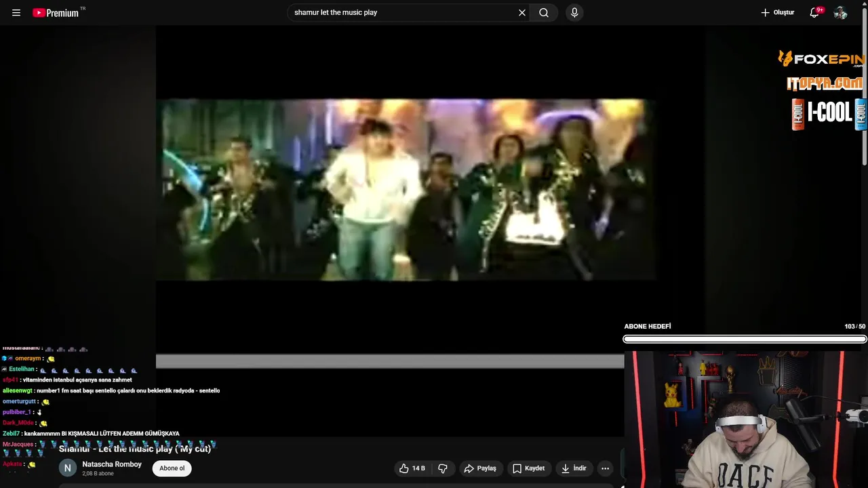
Task: Open the Oluştur create button
Action: click(x=777, y=13)
